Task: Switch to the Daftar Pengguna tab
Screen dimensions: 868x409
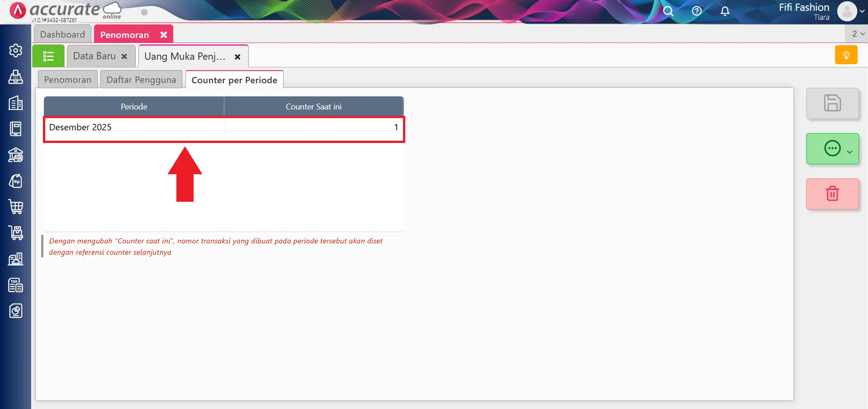Action: (141, 80)
